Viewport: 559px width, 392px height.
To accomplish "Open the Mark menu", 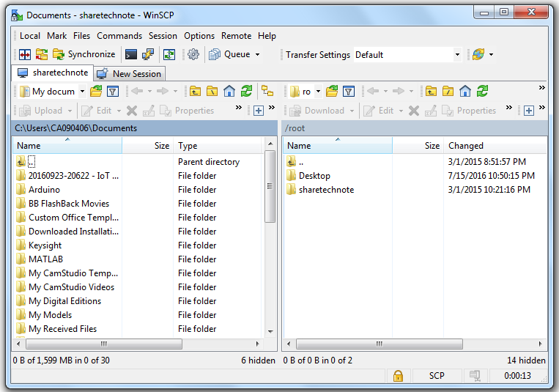I will [56, 36].
